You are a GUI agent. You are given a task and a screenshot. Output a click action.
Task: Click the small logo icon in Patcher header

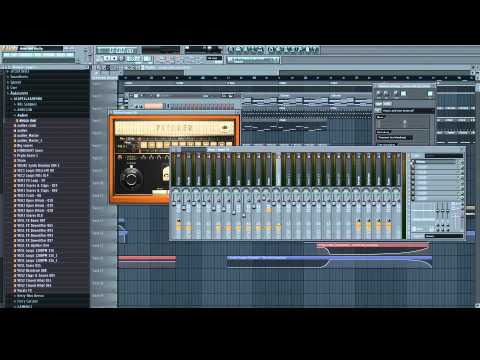tap(226, 128)
